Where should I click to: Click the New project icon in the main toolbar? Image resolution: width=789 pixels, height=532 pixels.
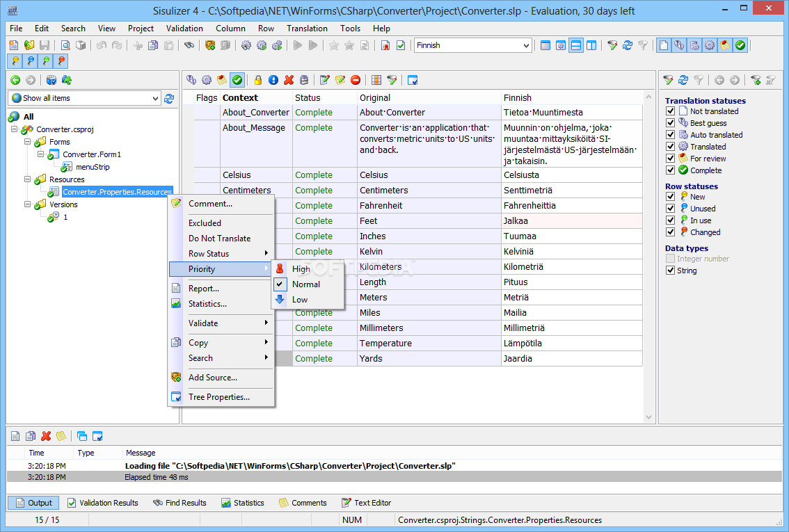(x=14, y=45)
